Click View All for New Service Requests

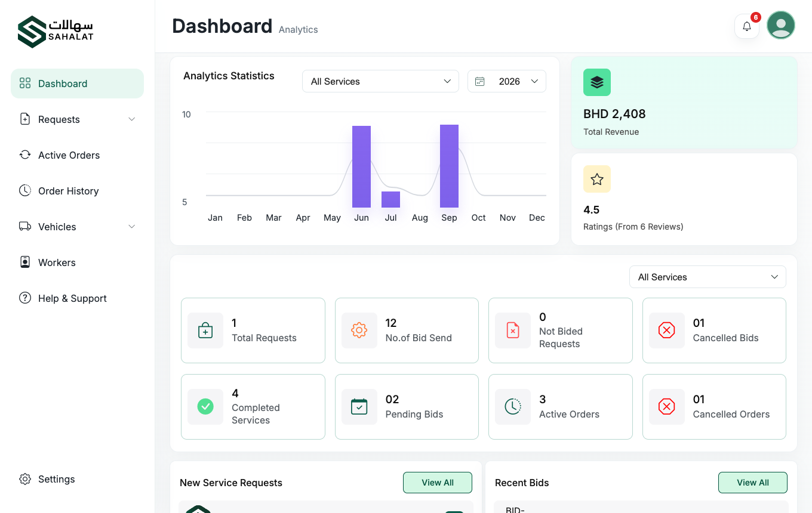[438, 483]
